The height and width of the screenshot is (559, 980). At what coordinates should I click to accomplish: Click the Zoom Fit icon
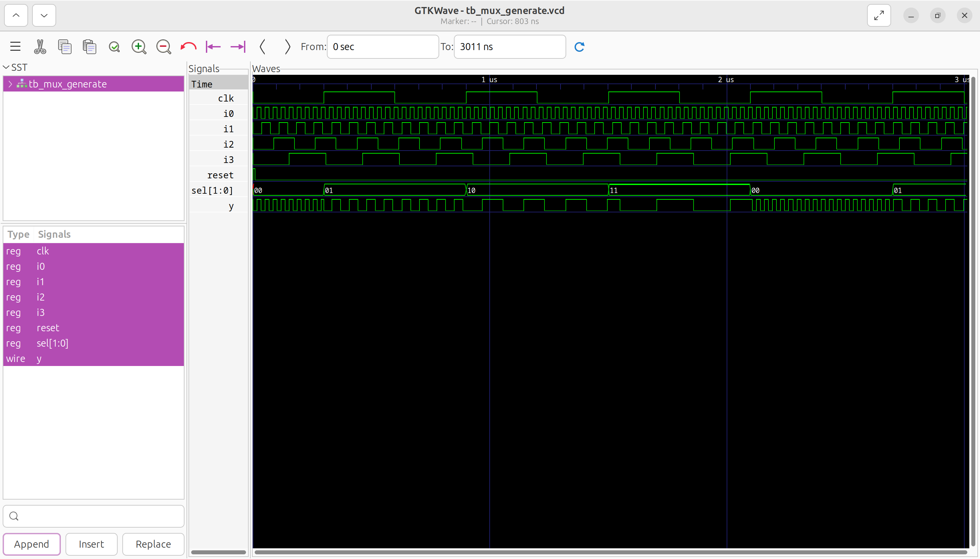pyautogui.click(x=114, y=46)
